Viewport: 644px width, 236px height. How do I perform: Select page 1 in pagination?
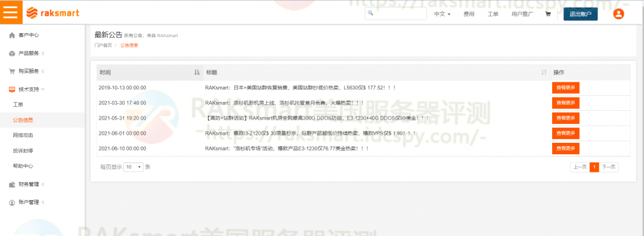[x=594, y=167]
